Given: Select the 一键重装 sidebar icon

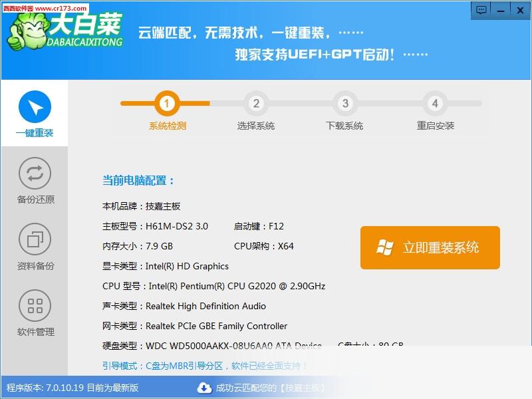Looking at the screenshot, I should pyautogui.click(x=35, y=107).
